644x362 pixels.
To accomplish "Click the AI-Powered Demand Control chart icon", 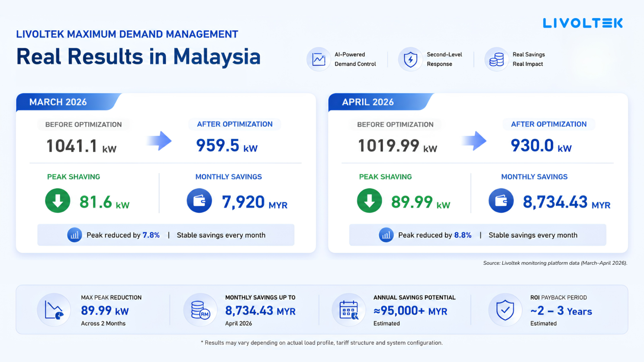I will (x=319, y=59).
